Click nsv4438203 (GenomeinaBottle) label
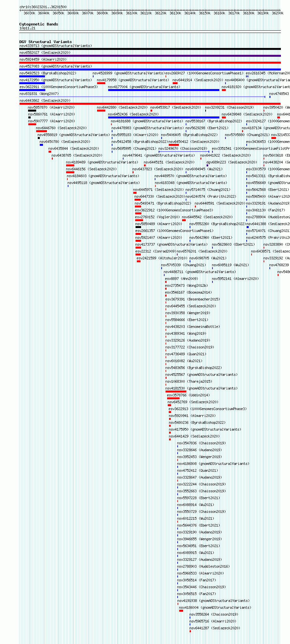The width and height of the screenshot is (290, 644). [193, 327]
